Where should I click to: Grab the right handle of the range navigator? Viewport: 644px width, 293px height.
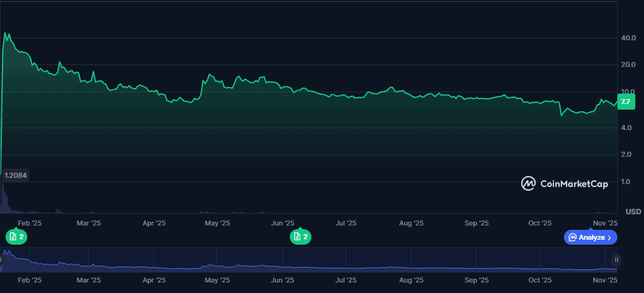tap(616, 260)
